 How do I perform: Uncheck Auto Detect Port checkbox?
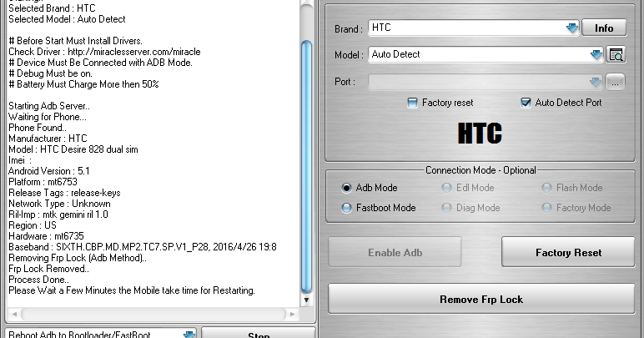click(526, 103)
